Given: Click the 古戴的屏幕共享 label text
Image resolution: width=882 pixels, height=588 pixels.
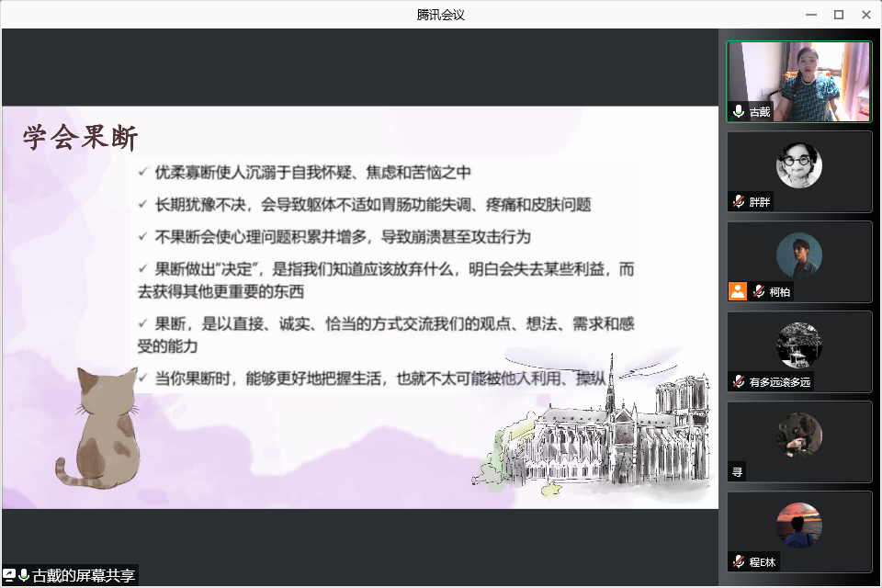Looking at the screenshot, I should tap(84, 576).
